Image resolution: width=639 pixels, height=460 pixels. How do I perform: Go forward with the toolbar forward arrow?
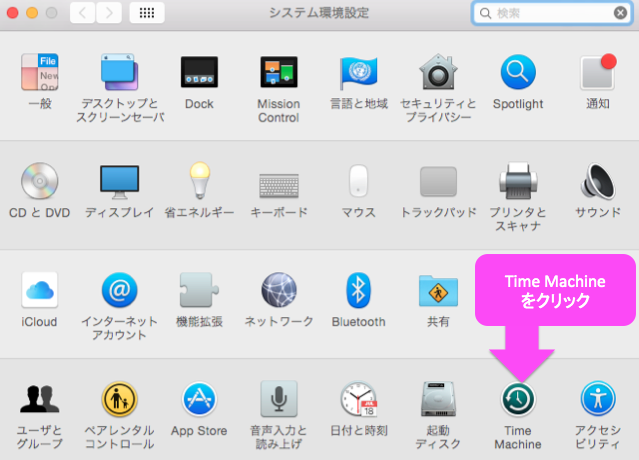(x=109, y=13)
